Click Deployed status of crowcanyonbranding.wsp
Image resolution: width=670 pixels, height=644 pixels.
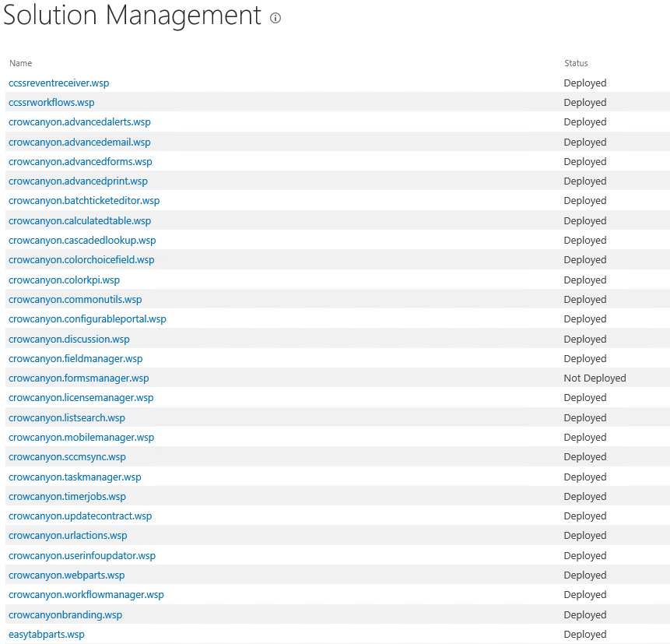coord(585,615)
